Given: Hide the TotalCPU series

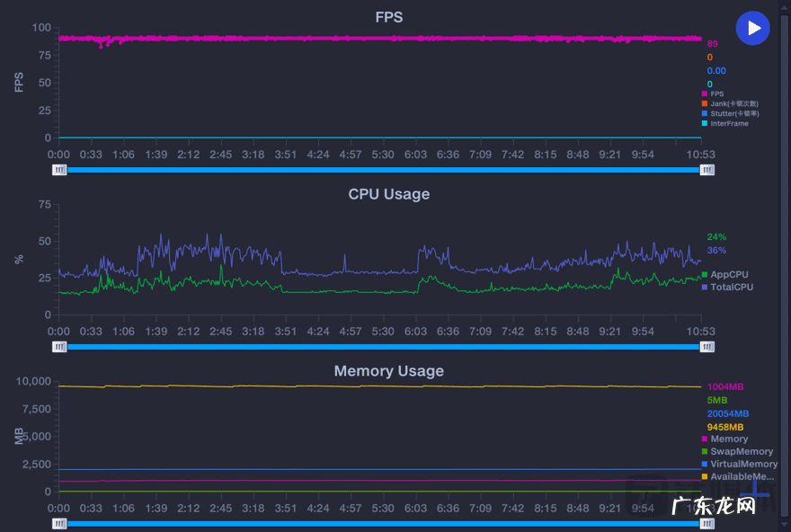Looking at the screenshot, I should (x=727, y=287).
